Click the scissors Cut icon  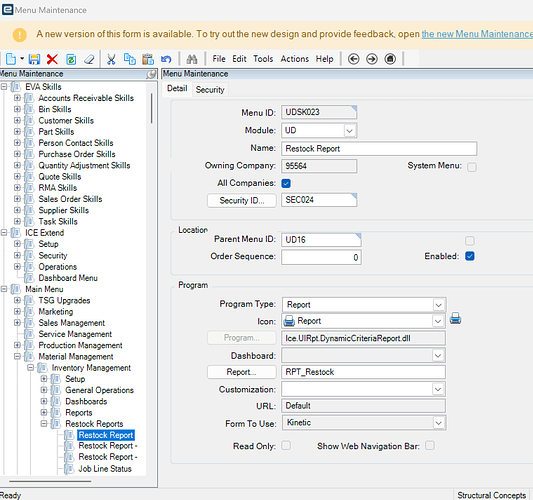111,59
